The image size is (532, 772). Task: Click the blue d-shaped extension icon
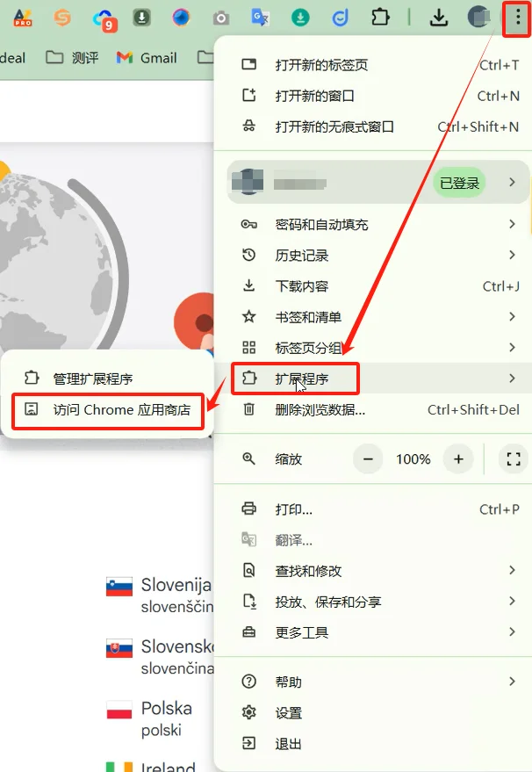tap(340, 18)
